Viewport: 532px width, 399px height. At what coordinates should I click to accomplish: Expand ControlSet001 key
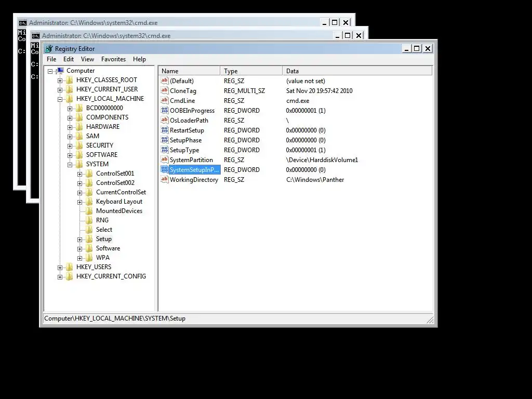point(79,174)
